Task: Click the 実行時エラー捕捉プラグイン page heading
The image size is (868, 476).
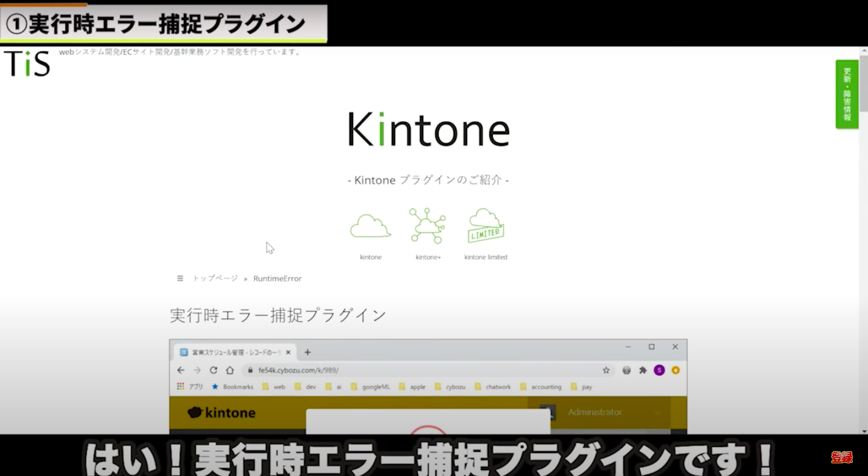Action: point(278,315)
